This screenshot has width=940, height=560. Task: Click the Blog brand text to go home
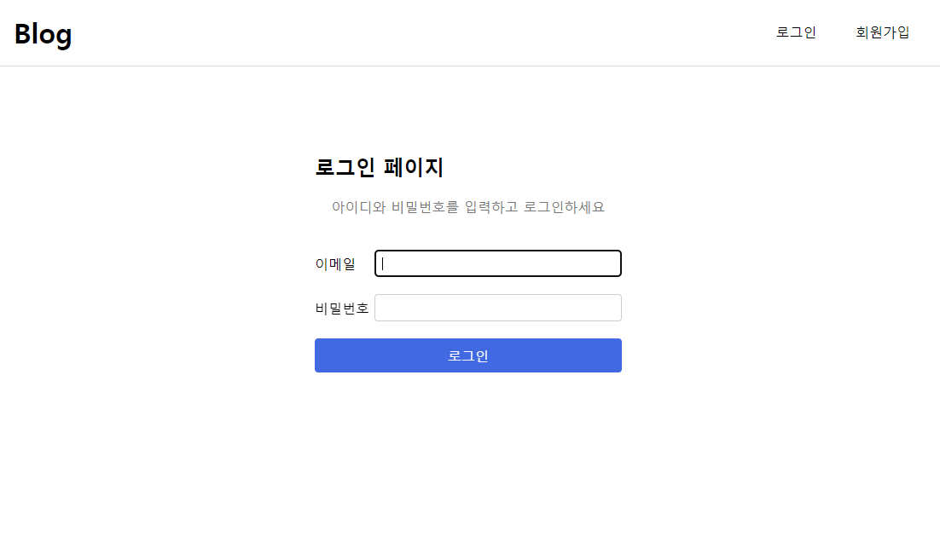coord(43,34)
